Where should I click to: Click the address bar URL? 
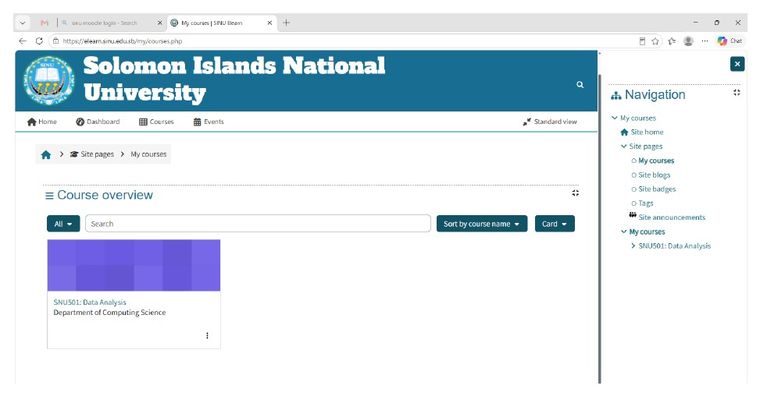point(123,41)
